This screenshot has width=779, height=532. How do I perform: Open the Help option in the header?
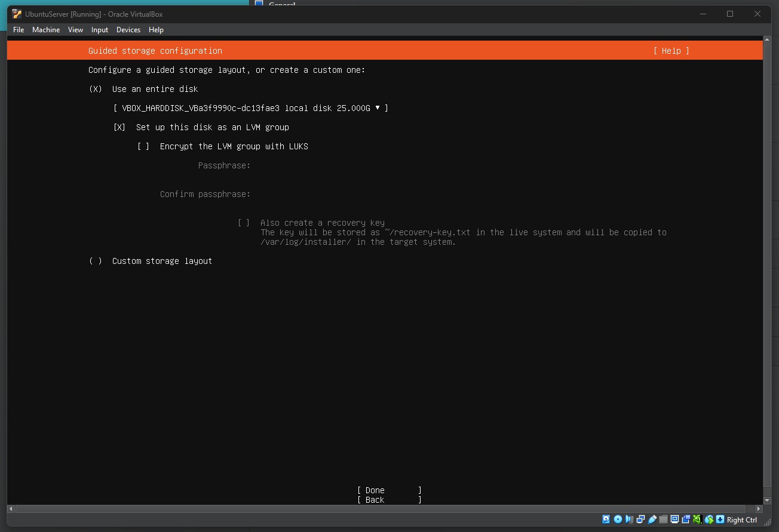[x=671, y=51]
